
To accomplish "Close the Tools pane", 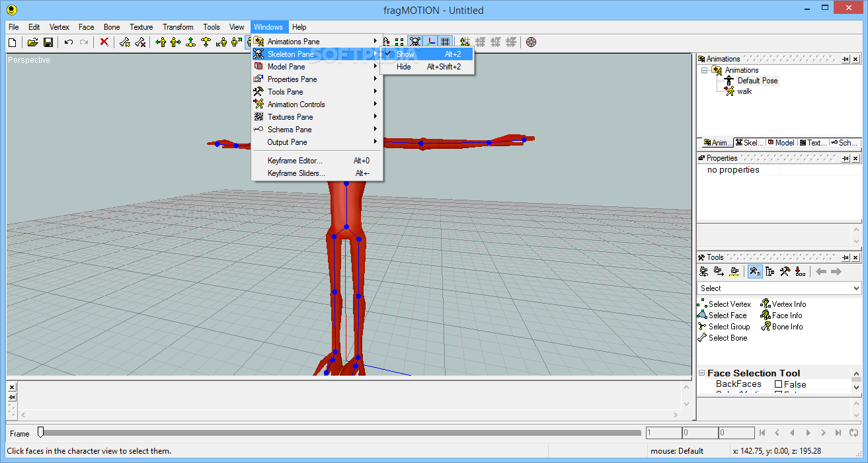I will click(x=857, y=258).
